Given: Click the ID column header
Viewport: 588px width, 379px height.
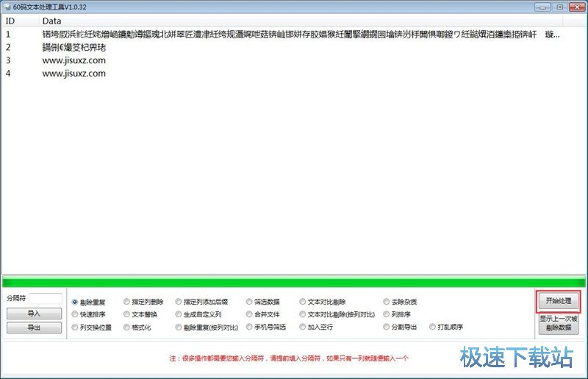Looking at the screenshot, I should (x=20, y=21).
